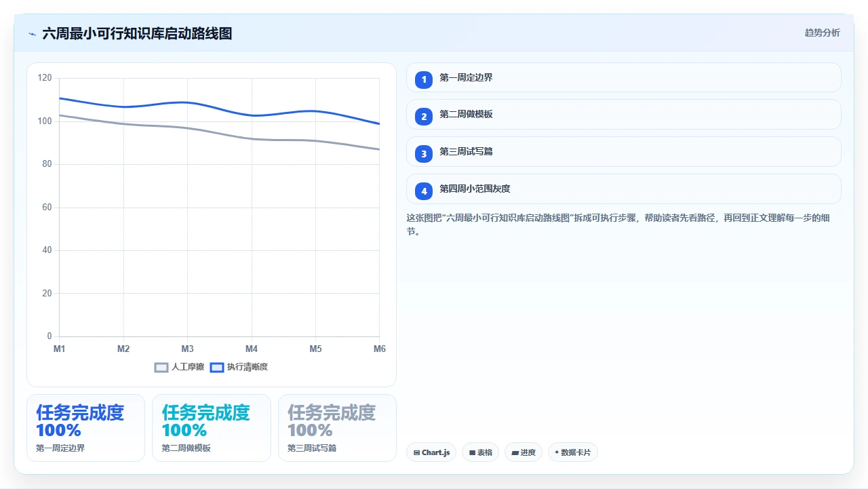868x489 pixels.
Task: Expand the 第三周试写篇 step row
Action: [x=623, y=152]
